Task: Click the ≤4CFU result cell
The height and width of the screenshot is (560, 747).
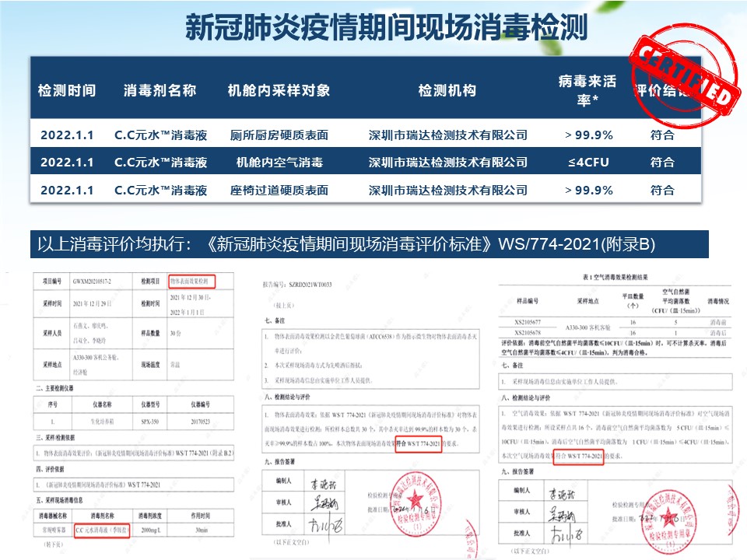Action: point(588,163)
